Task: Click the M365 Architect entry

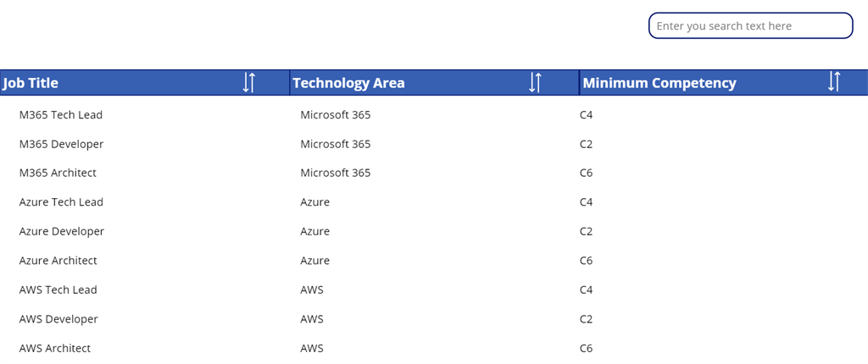Action: point(58,173)
